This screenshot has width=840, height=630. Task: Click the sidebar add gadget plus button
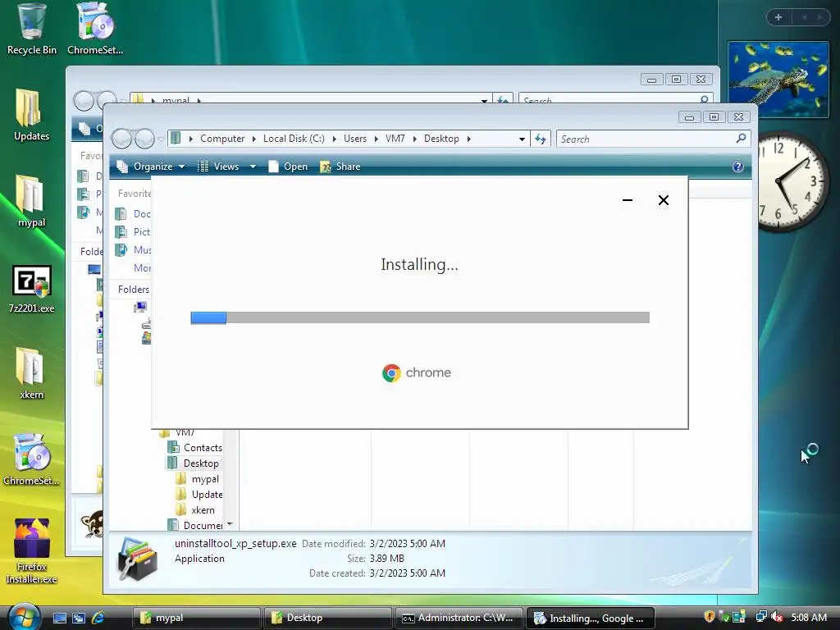coord(778,17)
